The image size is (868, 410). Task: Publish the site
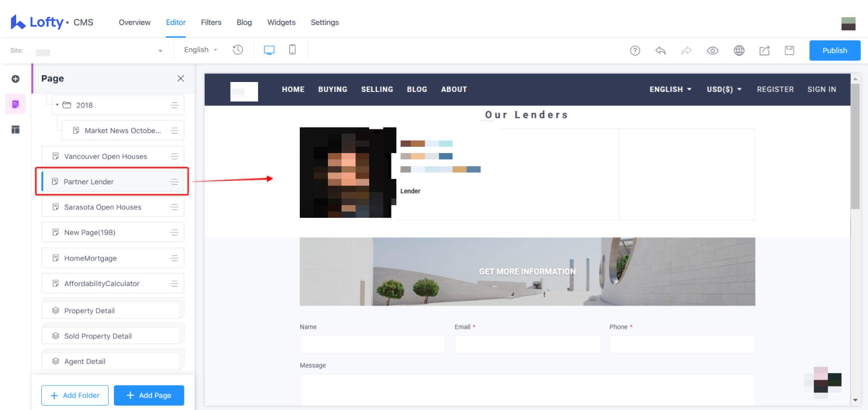(x=835, y=51)
